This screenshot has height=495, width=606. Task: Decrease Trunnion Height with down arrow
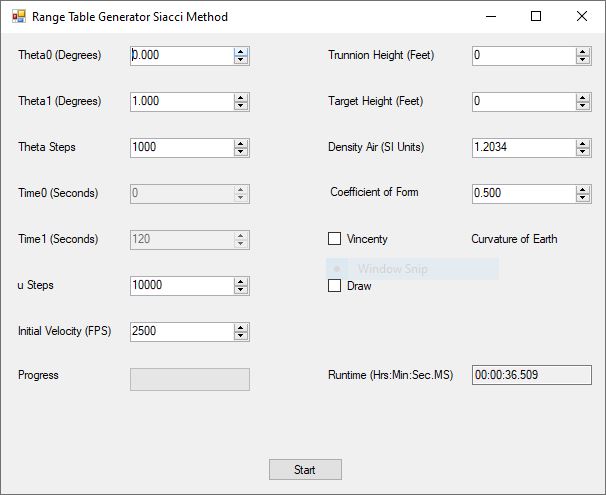583,60
